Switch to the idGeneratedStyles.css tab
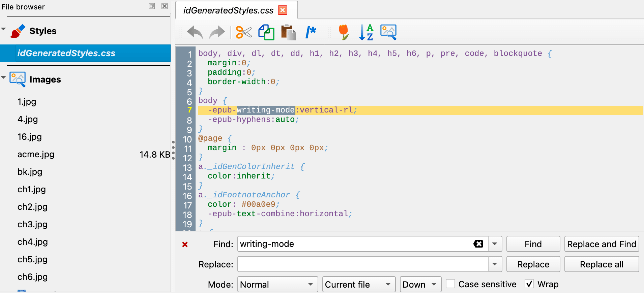The width and height of the screenshot is (644, 293). (228, 10)
